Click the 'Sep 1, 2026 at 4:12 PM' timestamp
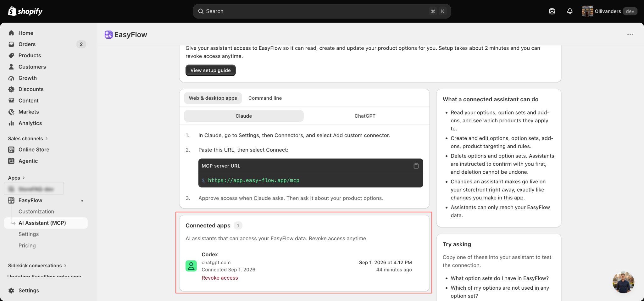 tap(386, 262)
